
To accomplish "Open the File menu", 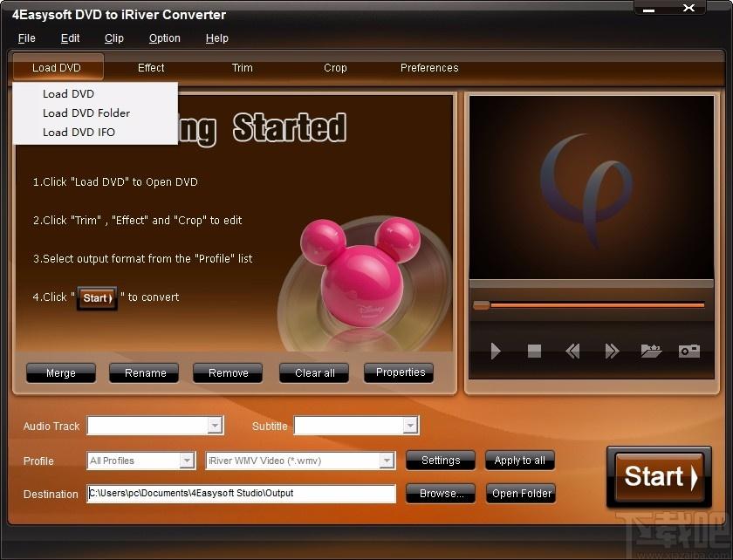I will click(27, 38).
